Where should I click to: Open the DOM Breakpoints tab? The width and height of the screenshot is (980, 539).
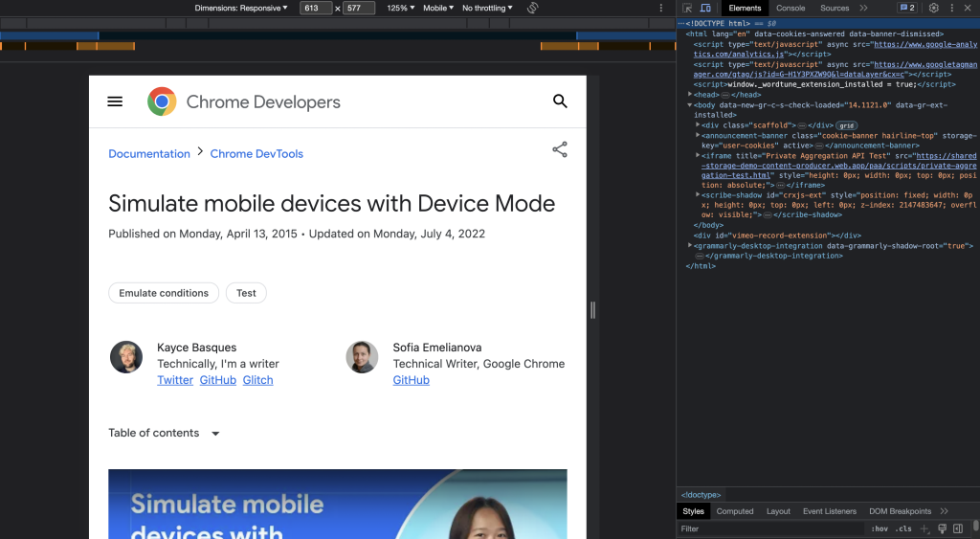click(900, 511)
